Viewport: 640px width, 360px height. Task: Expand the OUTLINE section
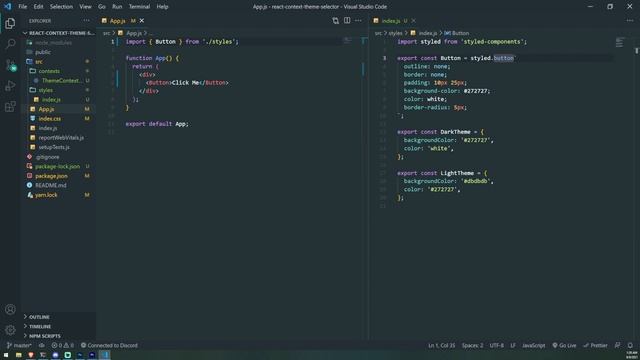39,317
